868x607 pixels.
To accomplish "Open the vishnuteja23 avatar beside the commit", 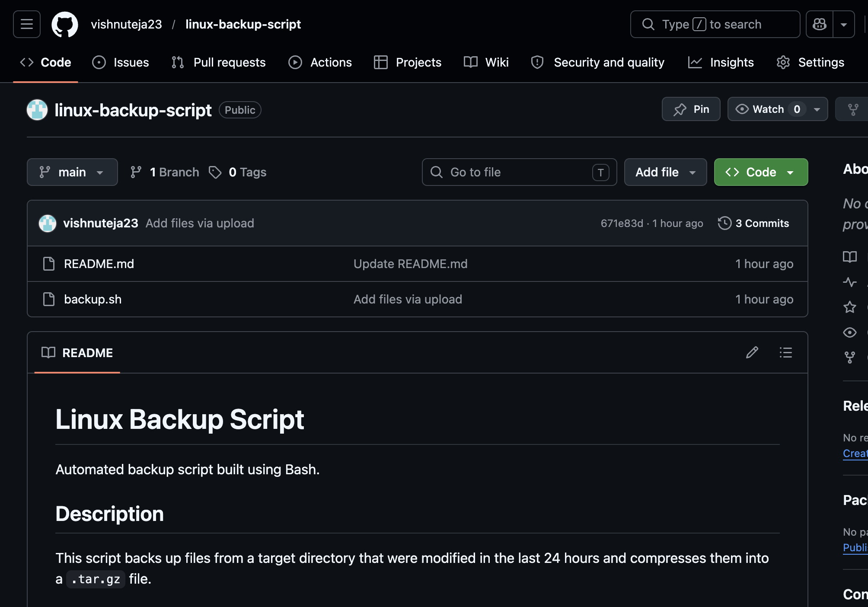I will [48, 223].
